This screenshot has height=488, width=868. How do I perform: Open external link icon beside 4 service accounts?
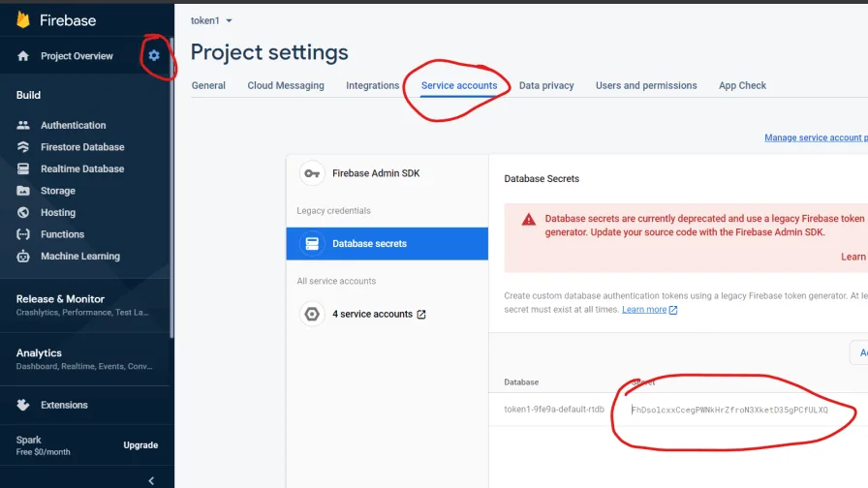[x=421, y=315]
